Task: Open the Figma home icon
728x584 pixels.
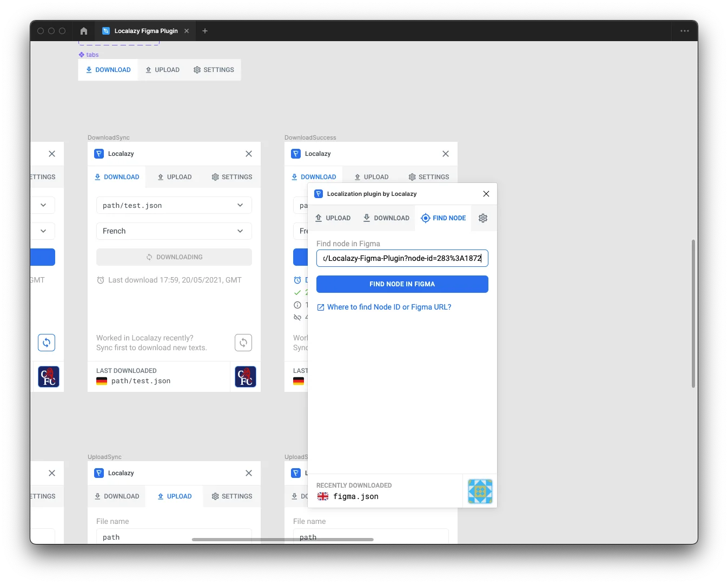Action: pyautogui.click(x=84, y=31)
